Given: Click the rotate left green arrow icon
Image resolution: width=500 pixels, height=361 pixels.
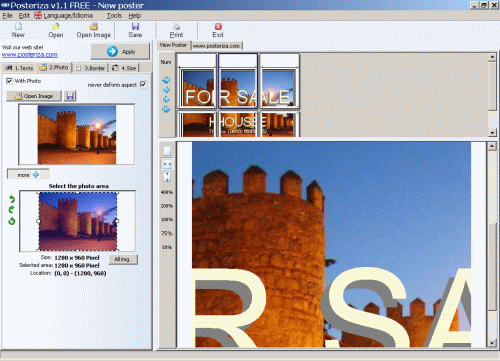Looking at the screenshot, I should tap(12, 199).
